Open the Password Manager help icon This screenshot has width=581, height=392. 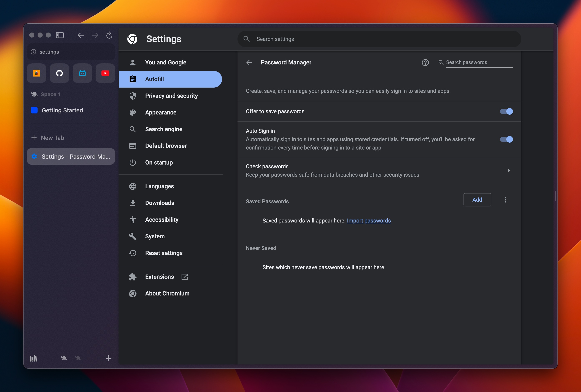point(425,63)
